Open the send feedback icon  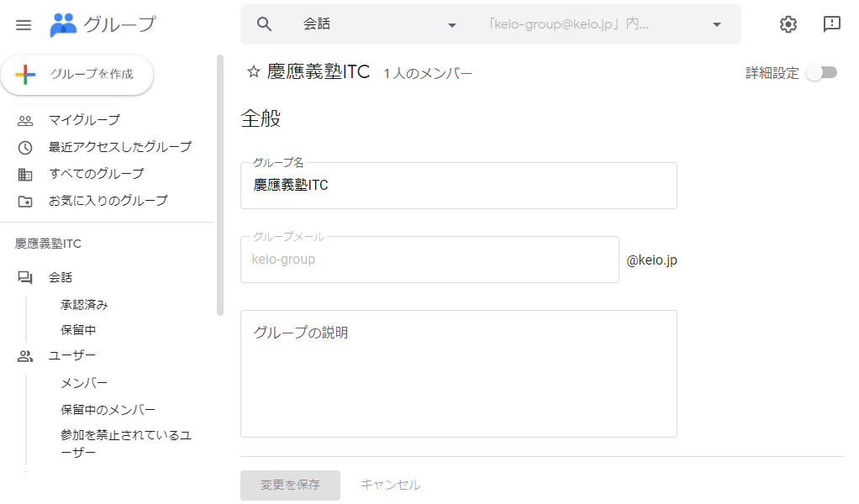(831, 24)
